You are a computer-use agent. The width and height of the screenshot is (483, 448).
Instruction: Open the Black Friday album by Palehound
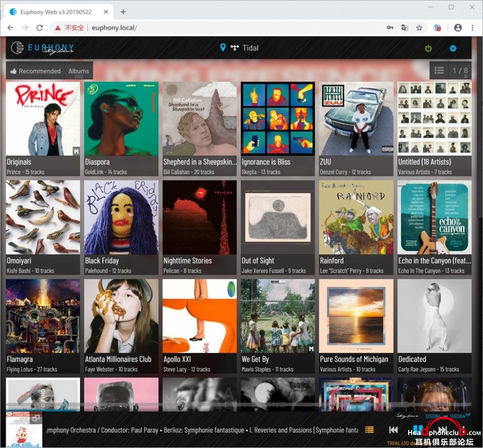121,217
